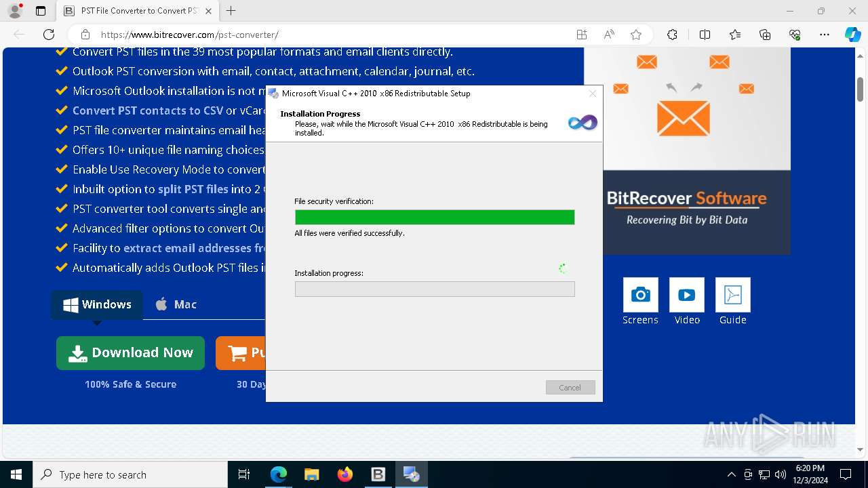
Task: View site information lock icon
Action: coord(85,35)
